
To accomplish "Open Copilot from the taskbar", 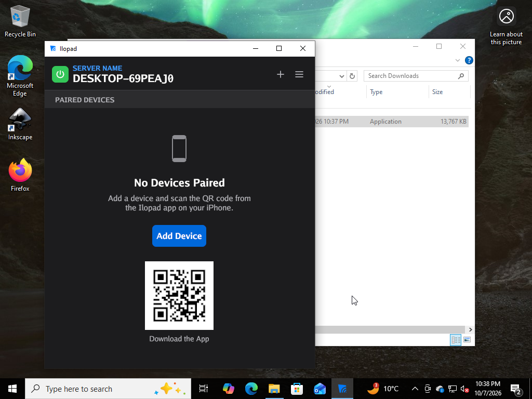I will coord(229,389).
